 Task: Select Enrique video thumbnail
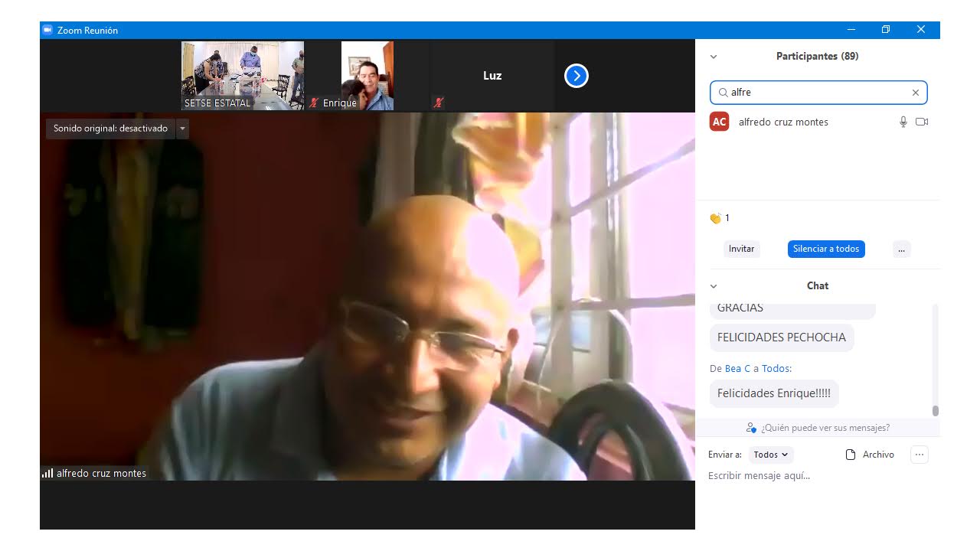click(x=367, y=76)
